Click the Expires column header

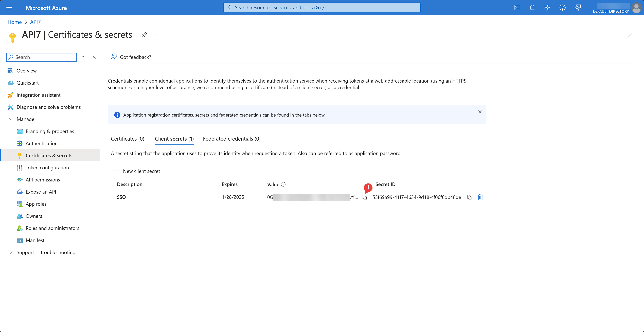pyautogui.click(x=229, y=184)
